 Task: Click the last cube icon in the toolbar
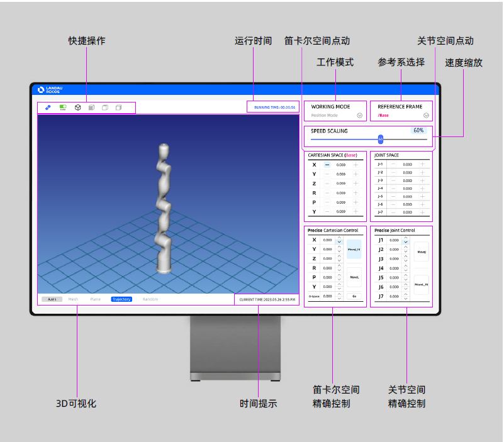click(118, 108)
